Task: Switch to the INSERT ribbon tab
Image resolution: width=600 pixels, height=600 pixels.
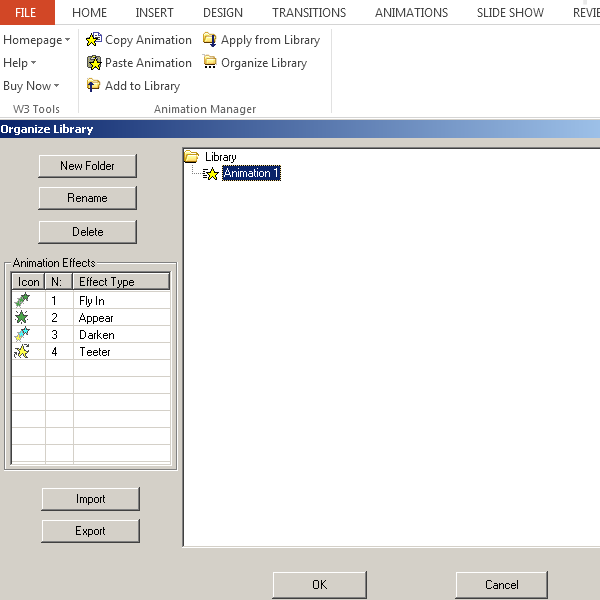Action: (154, 13)
